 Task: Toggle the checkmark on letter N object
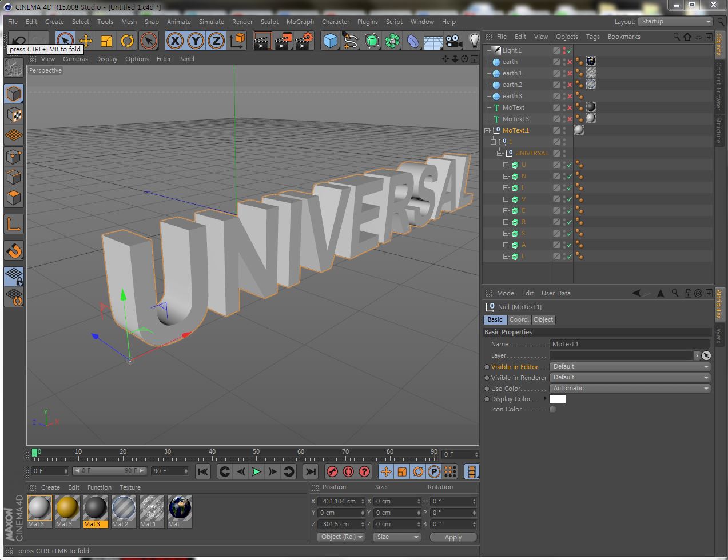click(x=570, y=176)
